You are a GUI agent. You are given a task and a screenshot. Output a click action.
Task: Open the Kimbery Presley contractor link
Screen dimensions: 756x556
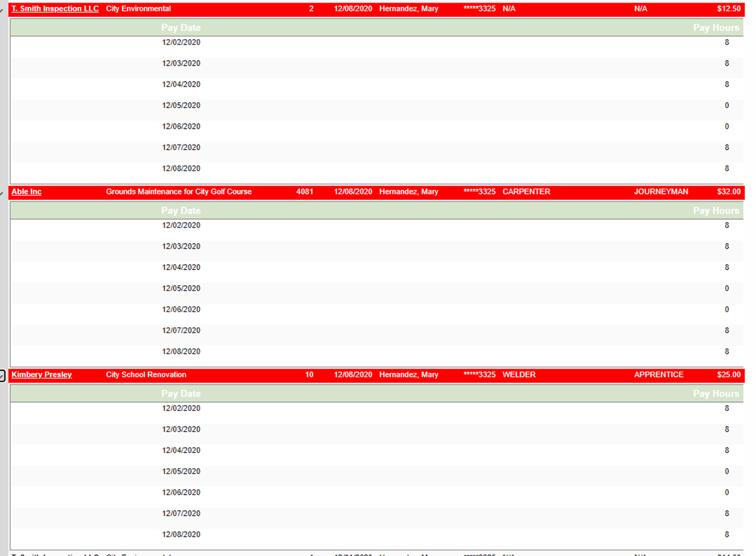click(42, 375)
